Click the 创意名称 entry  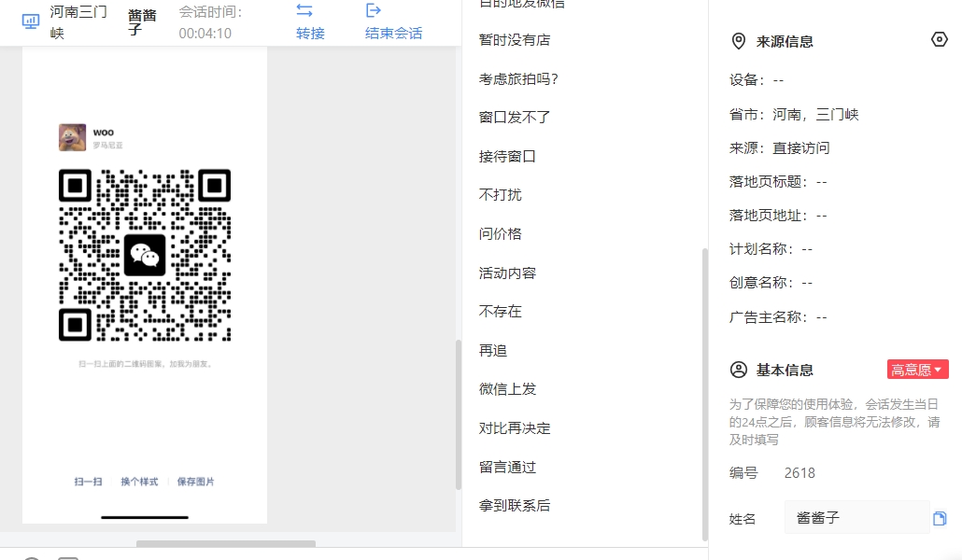tap(771, 283)
